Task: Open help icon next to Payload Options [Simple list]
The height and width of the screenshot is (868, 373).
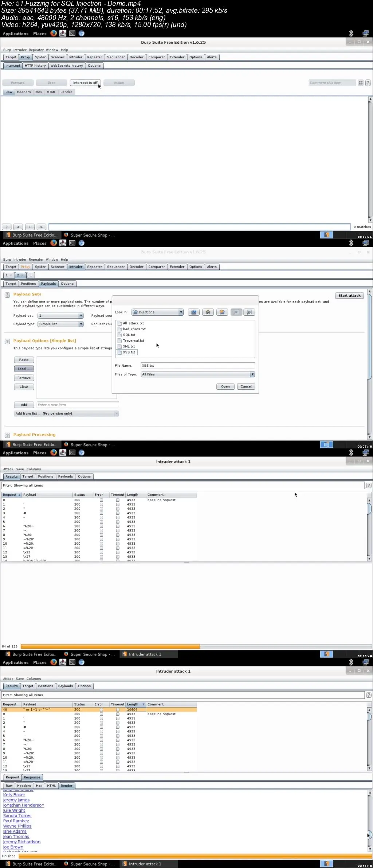Action: pos(7,341)
